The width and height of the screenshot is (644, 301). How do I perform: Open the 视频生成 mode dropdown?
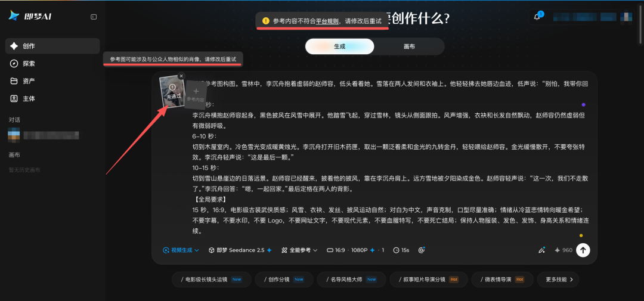tap(181, 250)
